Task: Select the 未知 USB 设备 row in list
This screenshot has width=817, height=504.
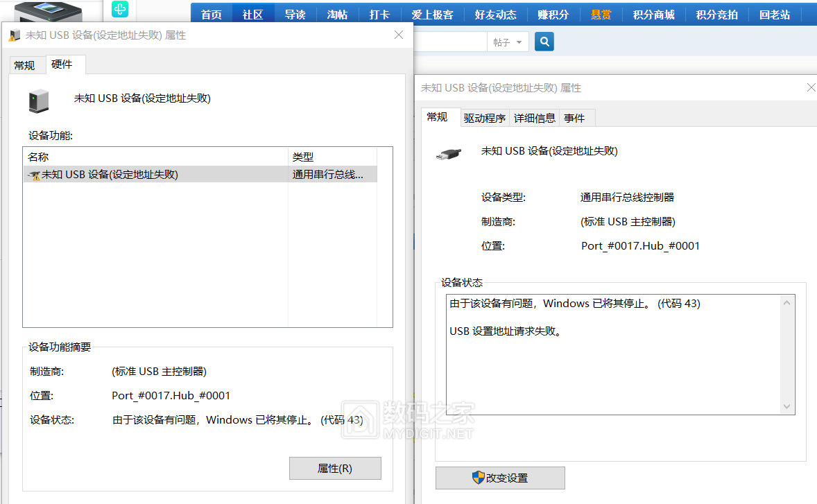Action: (x=156, y=175)
